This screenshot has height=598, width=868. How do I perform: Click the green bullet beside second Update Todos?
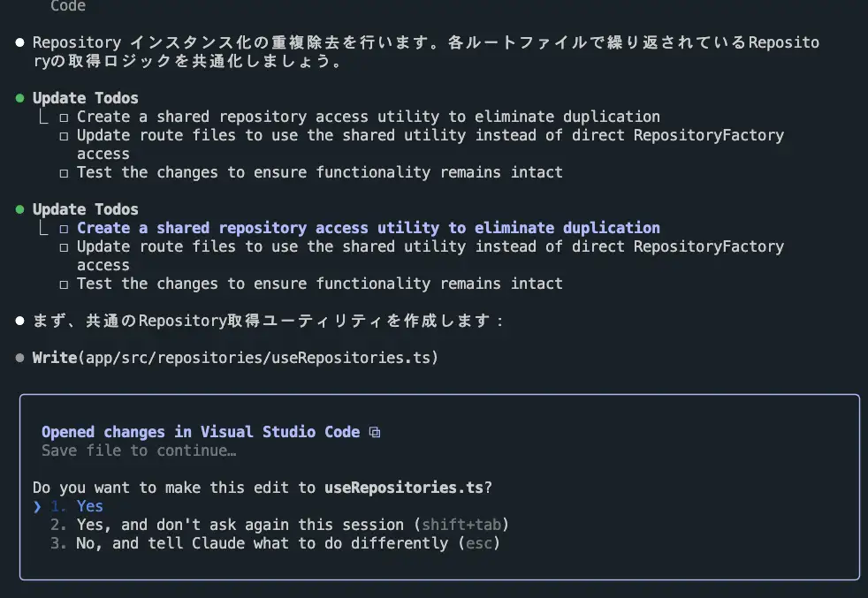(20, 209)
